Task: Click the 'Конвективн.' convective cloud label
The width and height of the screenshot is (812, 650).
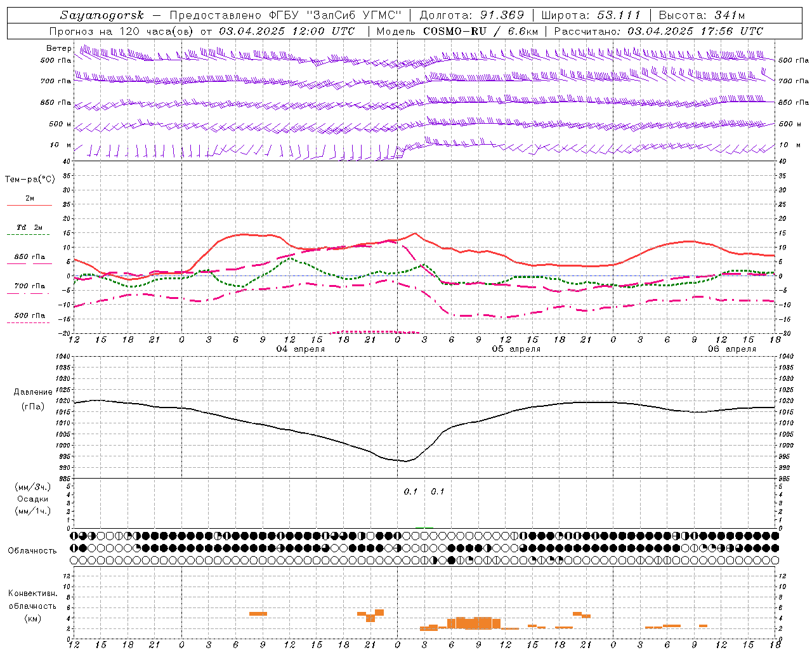Action: [x=32, y=594]
